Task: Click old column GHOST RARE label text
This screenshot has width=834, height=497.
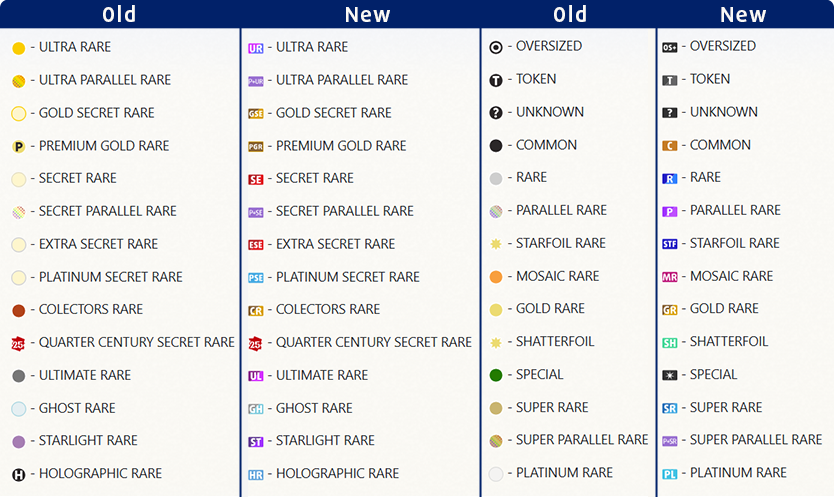Action: [x=77, y=408]
